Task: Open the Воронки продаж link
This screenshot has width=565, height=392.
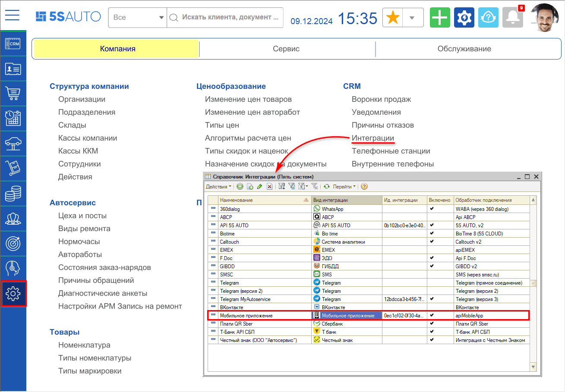Action: pos(382,99)
